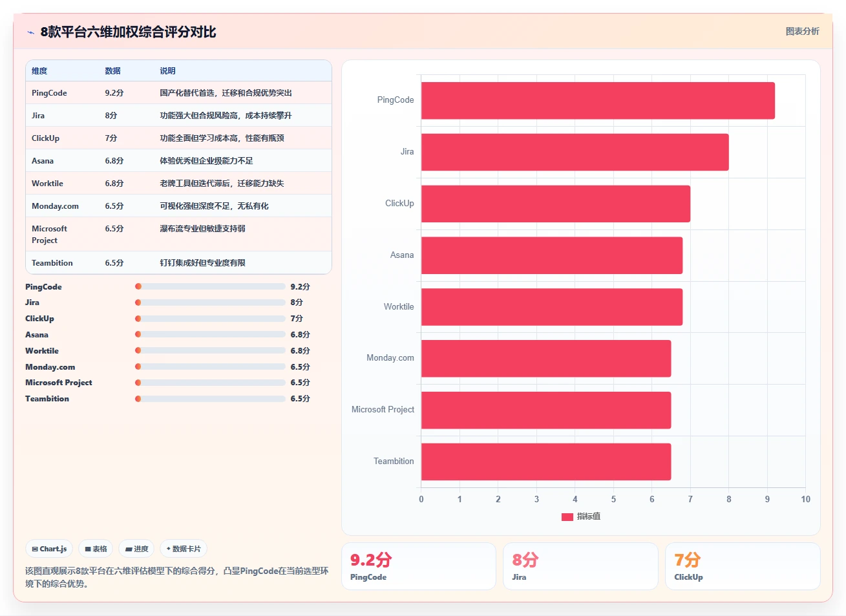Select the Jira table row name
This screenshot has width=846, height=616.
pos(38,116)
